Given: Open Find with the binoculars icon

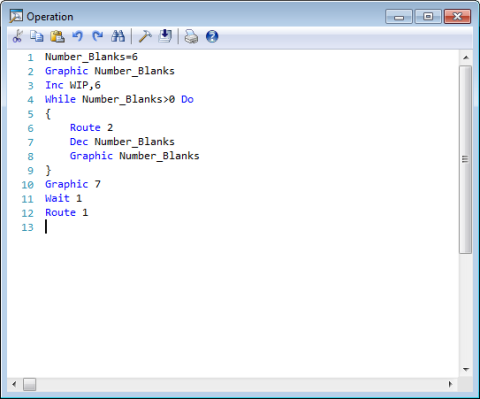Looking at the screenshot, I should click(x=118, y=36).
